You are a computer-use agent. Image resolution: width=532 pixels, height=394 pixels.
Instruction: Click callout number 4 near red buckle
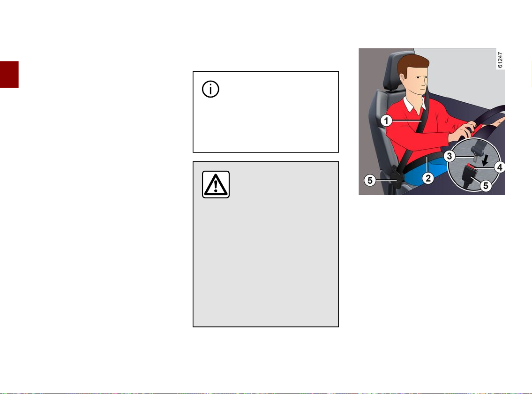pyautogui.click(x=500, y=167)
